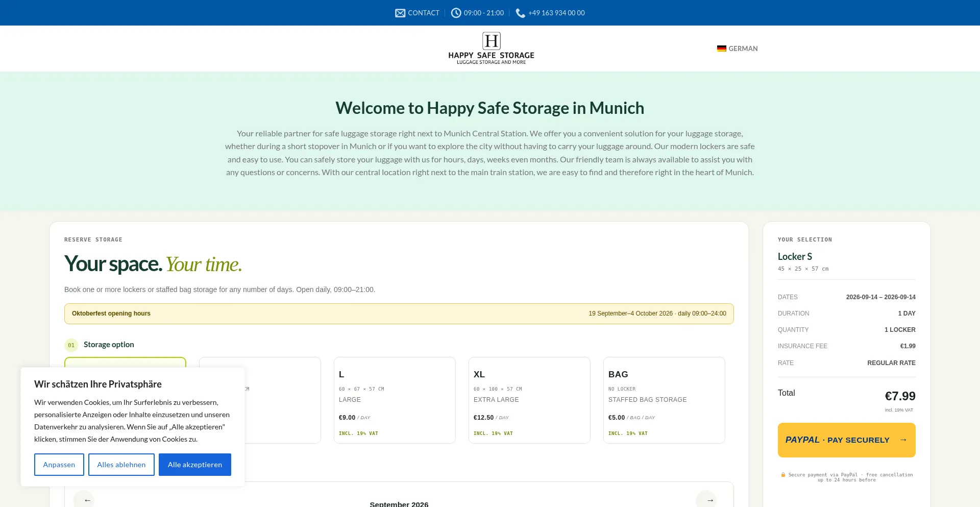Viewport: 980px width, 507px height.
Task: Click the €5.00 / bag / day price
Action: coord(631,418)
